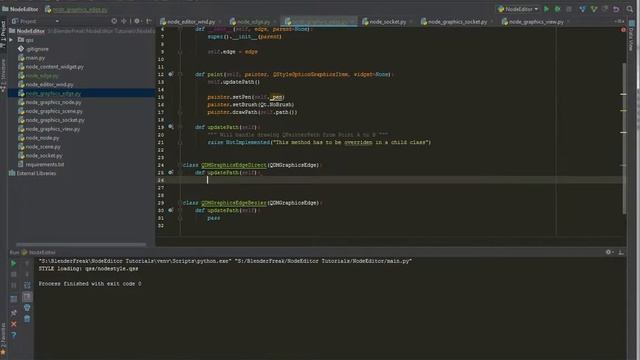The height and width of the screenshot is (360, 640).
Task: Click the override gutter icon on line 25
Action: coord(171,173)
